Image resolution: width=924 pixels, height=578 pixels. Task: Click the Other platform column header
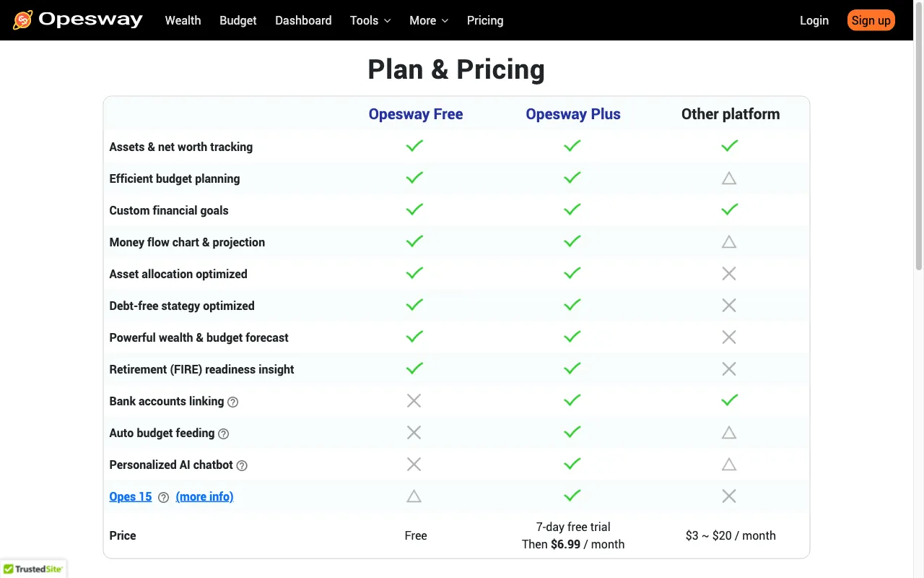pos(731,114)
